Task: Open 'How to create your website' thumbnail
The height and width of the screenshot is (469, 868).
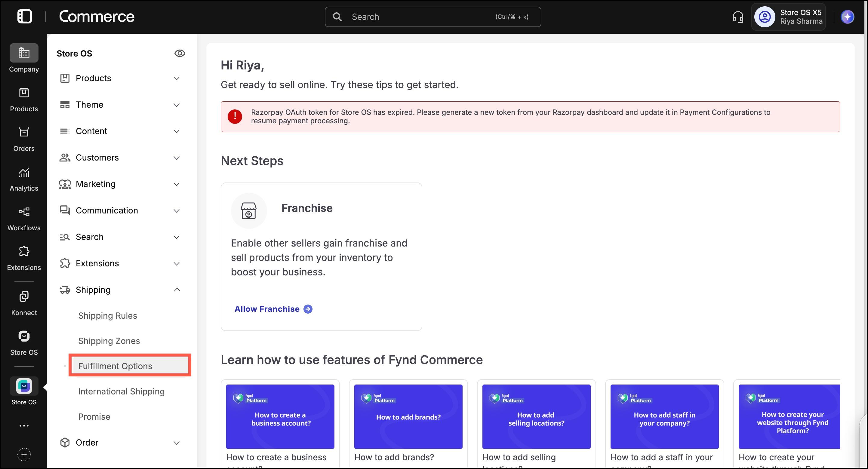Action: 789,416
